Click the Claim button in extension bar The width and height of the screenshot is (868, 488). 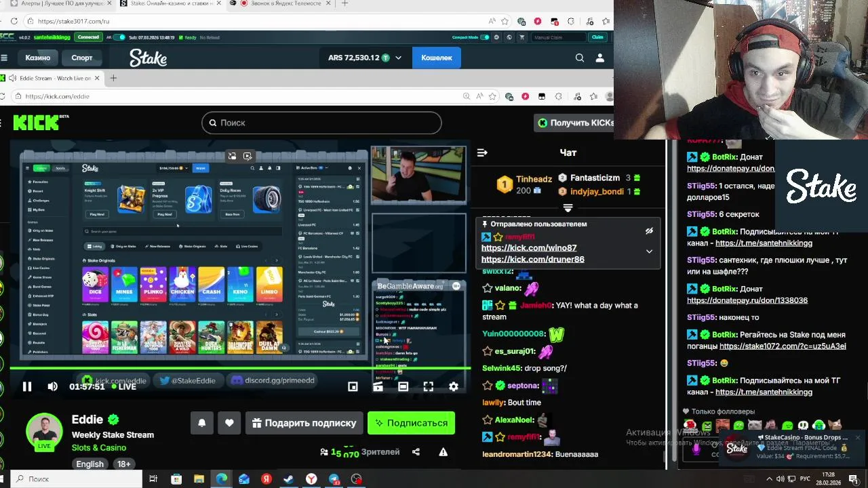[x=597, y=37]
